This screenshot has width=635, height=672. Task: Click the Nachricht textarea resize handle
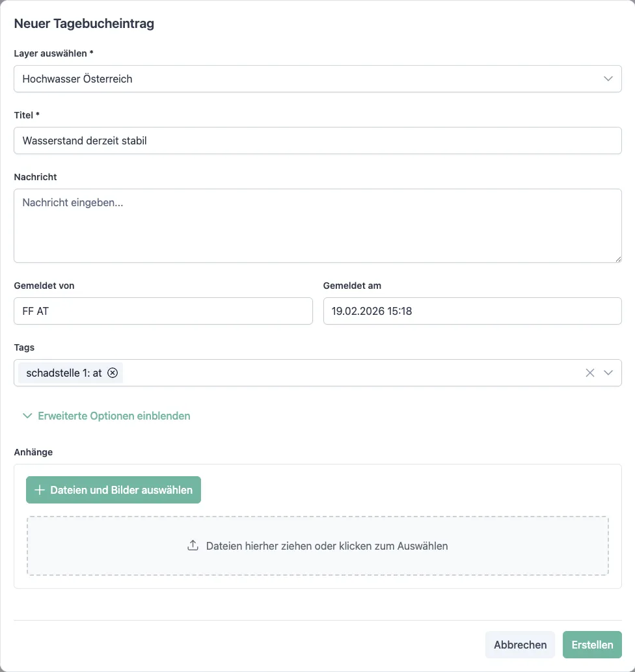click(618, 259)
